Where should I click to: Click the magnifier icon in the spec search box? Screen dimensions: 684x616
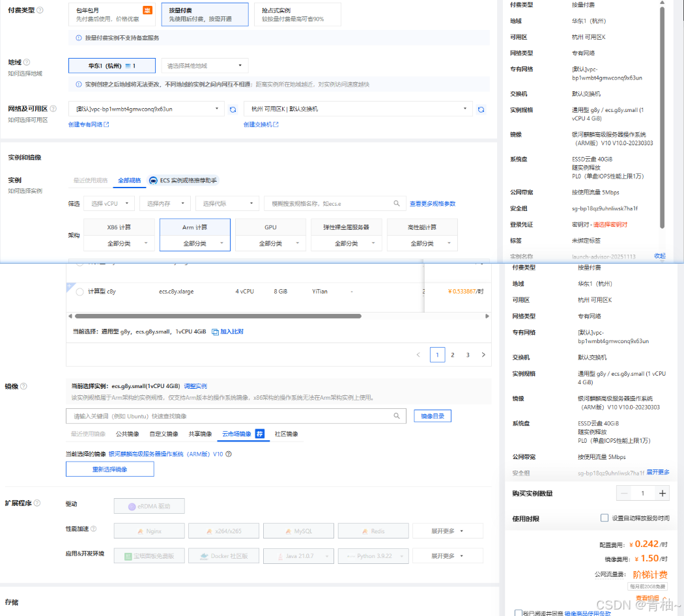pyautogui.click(x=397, y=204)
